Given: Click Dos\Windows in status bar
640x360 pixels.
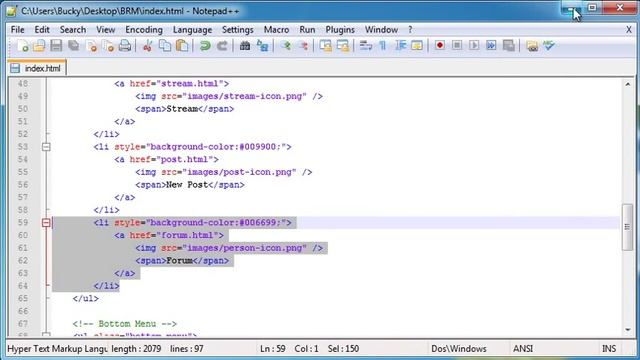Looking at the screenshot, I should pyautogui.click(x=459, y=349).
